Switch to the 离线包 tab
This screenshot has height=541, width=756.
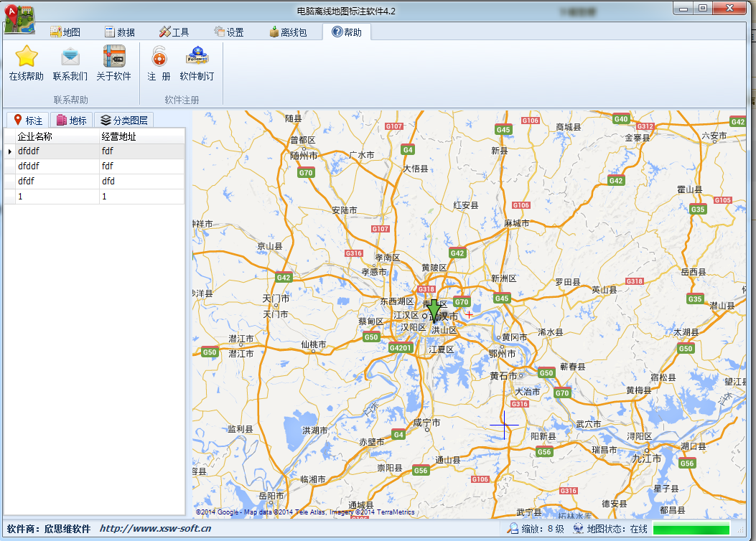287,32
